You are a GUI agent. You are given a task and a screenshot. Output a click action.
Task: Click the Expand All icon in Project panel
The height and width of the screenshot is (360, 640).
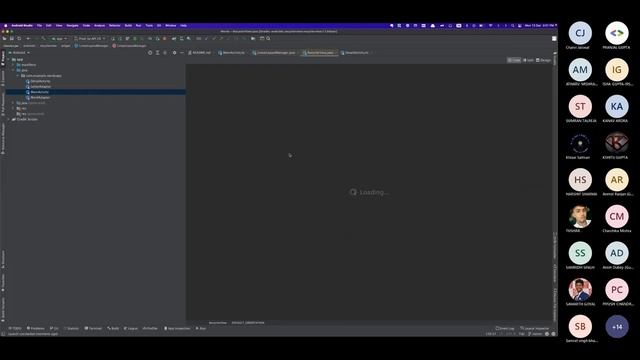(158, 53)
